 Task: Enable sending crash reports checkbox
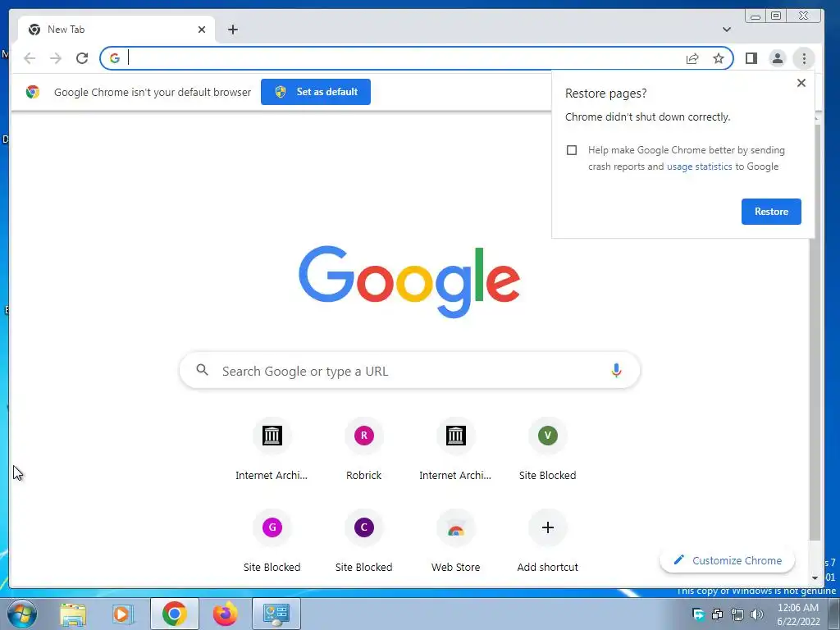(572, 150)
